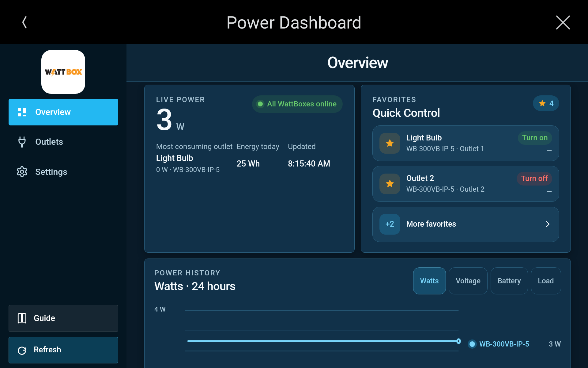The width and height of the screenshot is (588, 368).
Task: Click the Outlet 2 favorite star
Action: [x=390, y=184]
